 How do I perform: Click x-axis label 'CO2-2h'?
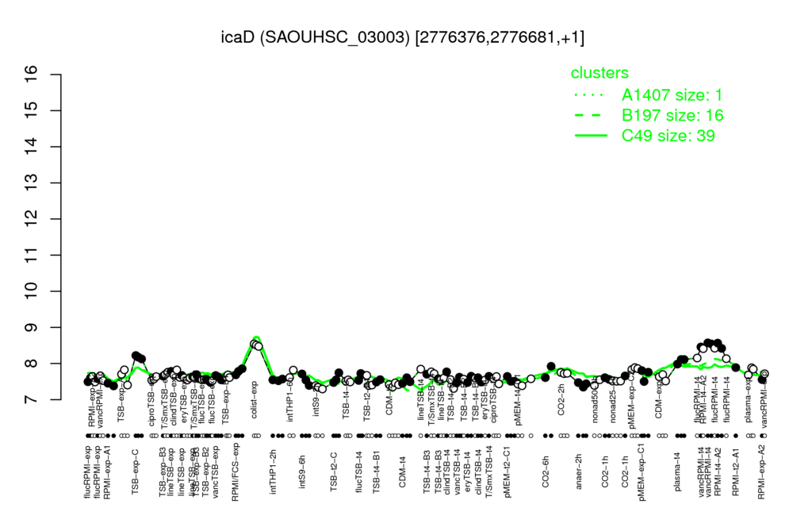tap(561, 400)
